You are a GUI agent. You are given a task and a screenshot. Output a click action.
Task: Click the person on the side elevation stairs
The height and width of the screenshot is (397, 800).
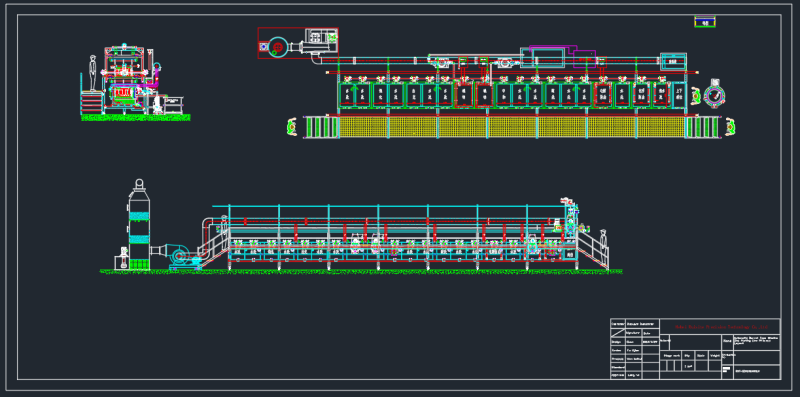[x=604, y=245]
